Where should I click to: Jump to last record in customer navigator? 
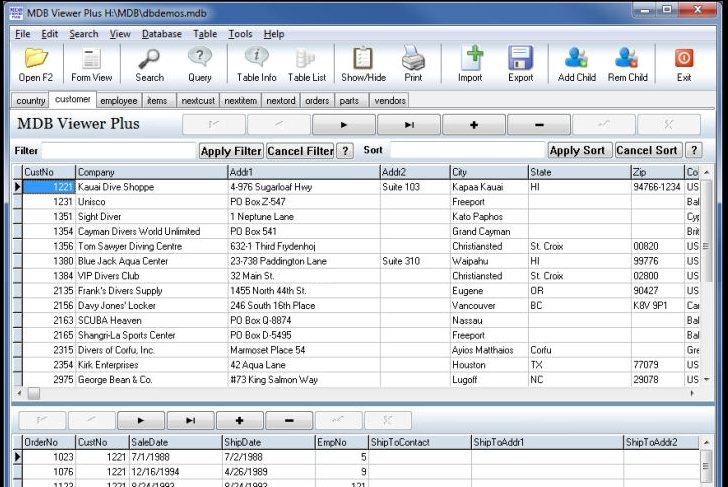pyautogui.click(x=409, y=124)
